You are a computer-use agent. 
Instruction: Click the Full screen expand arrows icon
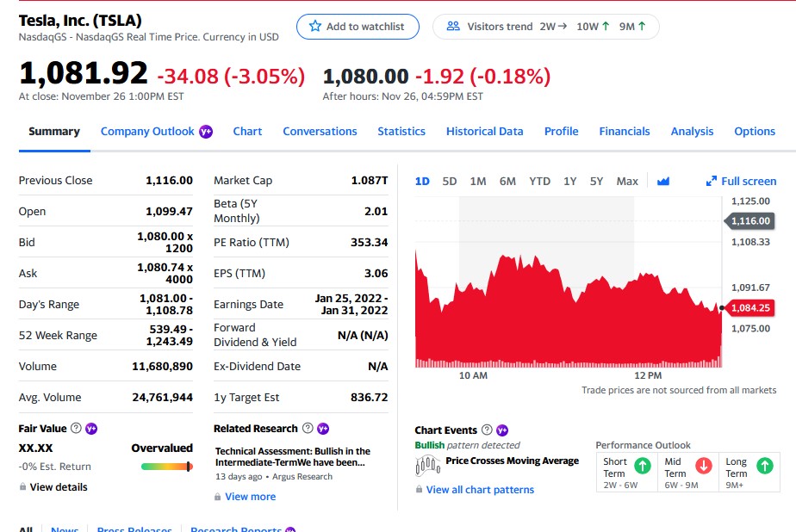(x=711, y=181)
